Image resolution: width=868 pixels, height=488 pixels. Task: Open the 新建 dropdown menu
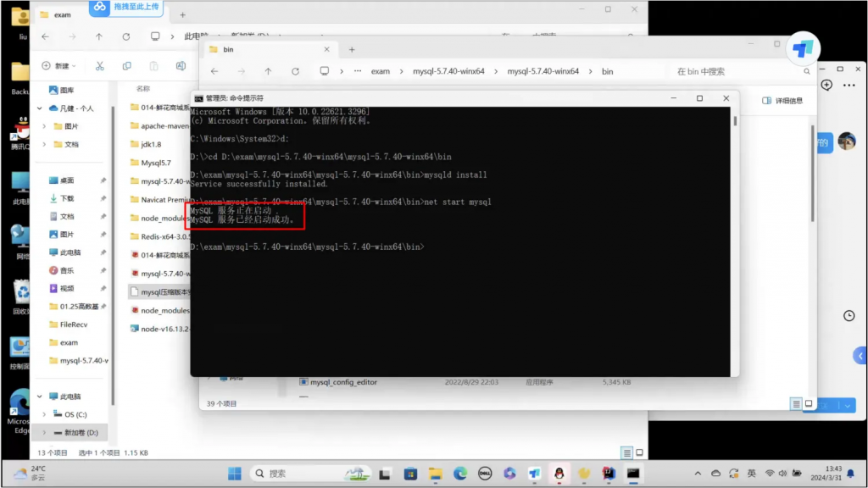pos(59,66)
